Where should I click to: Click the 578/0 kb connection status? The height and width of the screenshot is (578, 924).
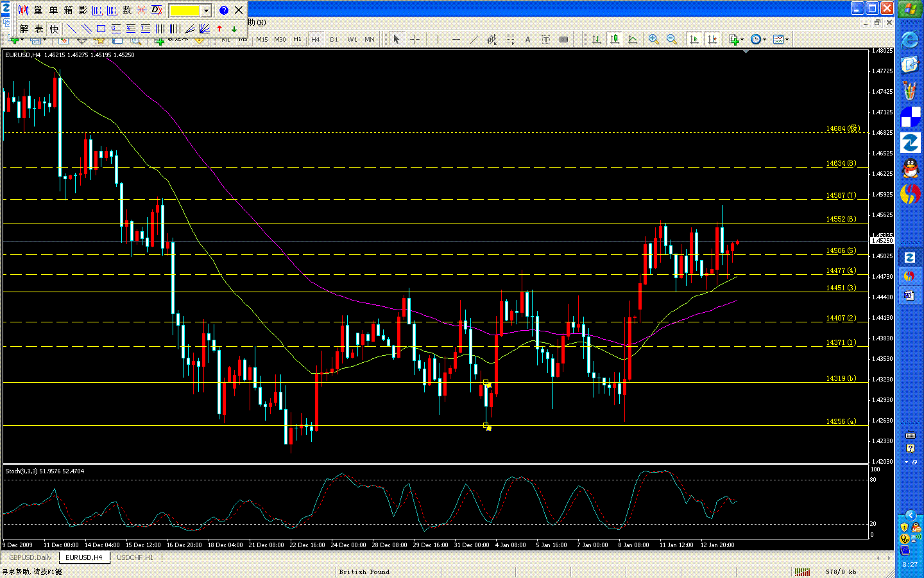[x=841, y=572]
